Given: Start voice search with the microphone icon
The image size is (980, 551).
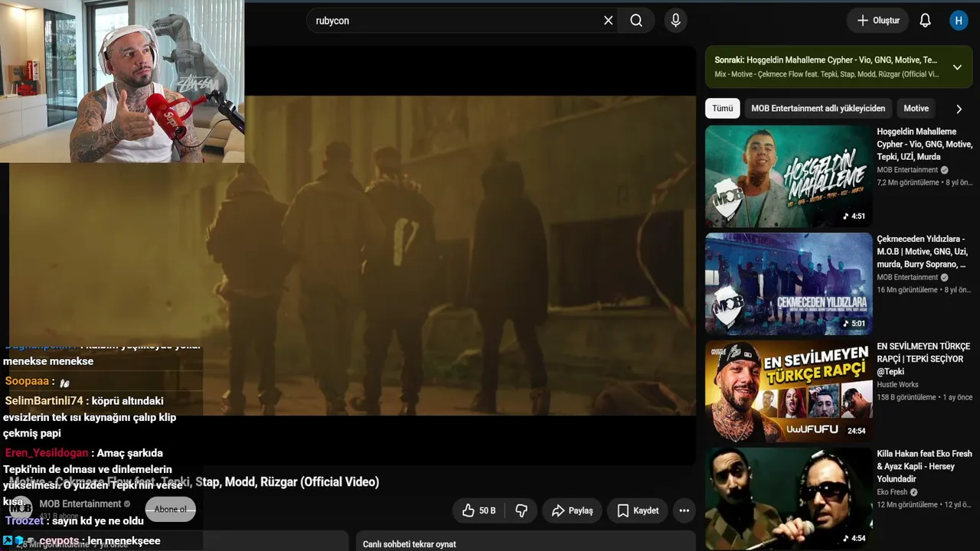Looking at the screenshot, I should [x=675, y=21].
